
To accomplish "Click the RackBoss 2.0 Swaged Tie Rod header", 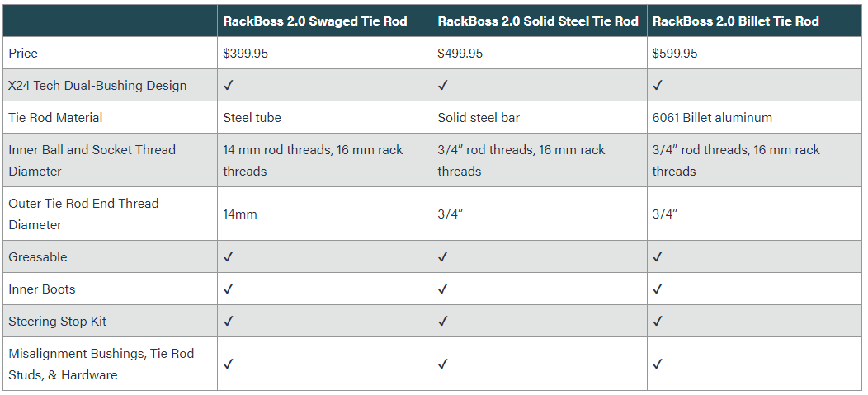I will (x=315, y=21).
